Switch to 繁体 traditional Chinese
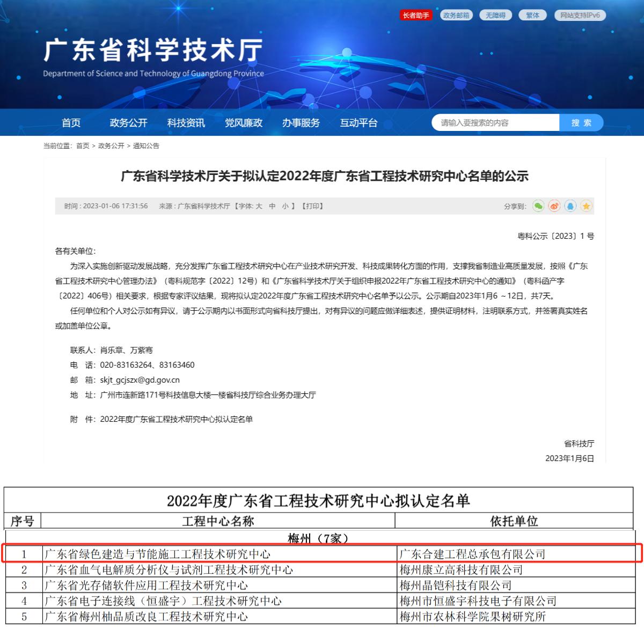Image resolution: width=644 pixels, height=644 pixels. click(532, 15)
